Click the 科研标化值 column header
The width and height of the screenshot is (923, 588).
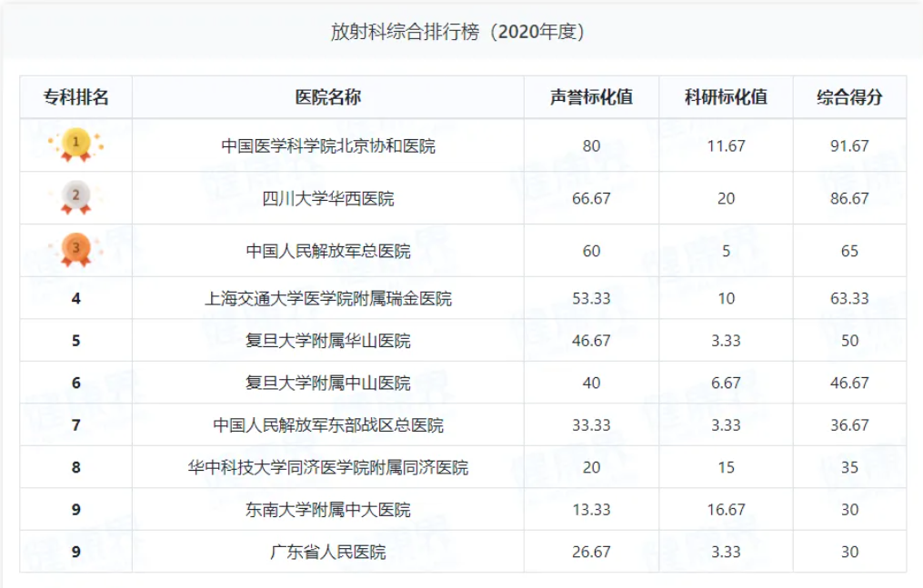click(726, 97)
